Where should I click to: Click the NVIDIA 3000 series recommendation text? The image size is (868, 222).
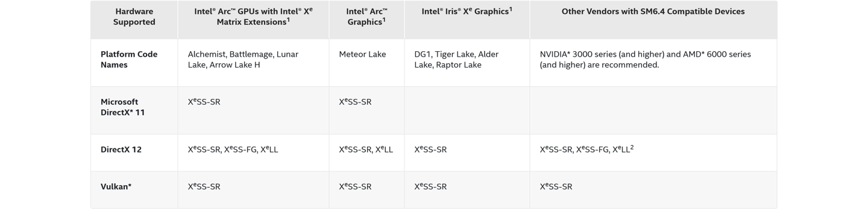tap(646, 59)
